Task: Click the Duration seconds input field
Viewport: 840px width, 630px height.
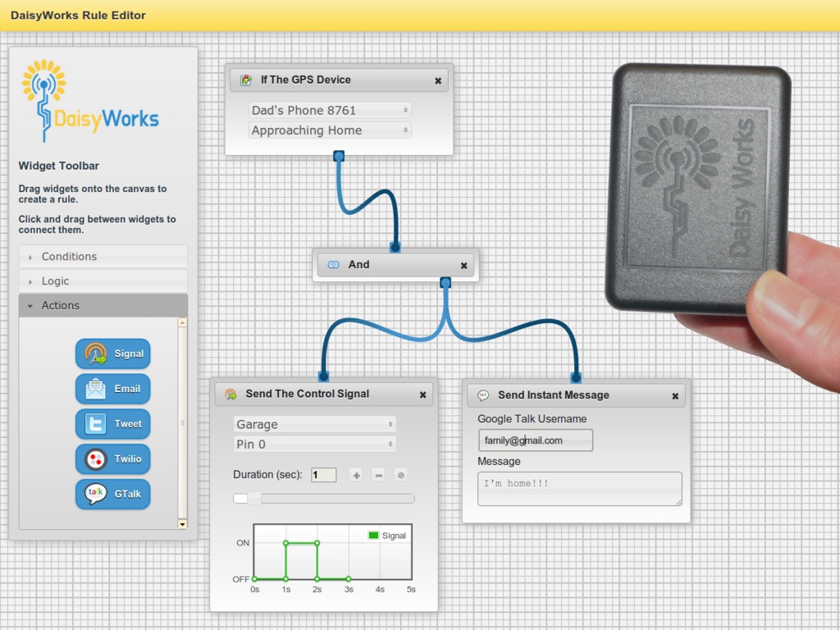Action: point(323,475)
